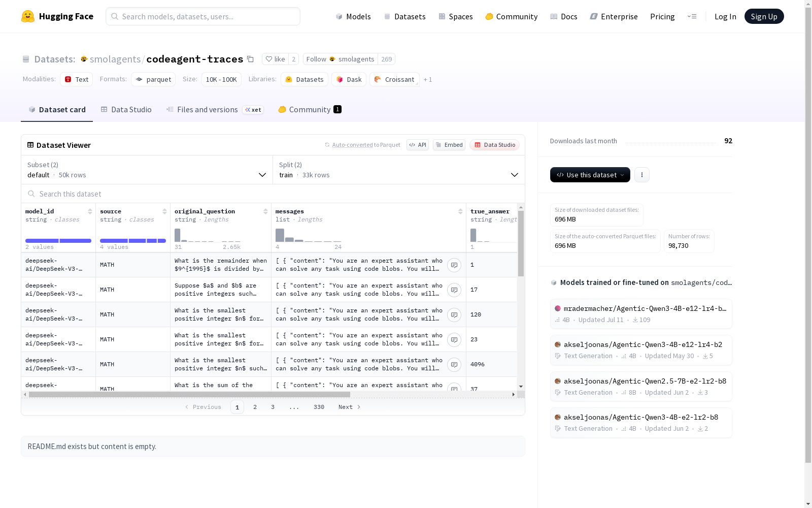Select the Croissant library tag

coord(395,79)
